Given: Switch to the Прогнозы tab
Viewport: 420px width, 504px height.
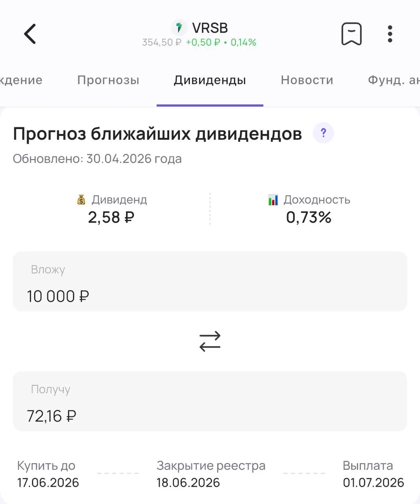Looking at the screenshot, I should tap(108, 80).
